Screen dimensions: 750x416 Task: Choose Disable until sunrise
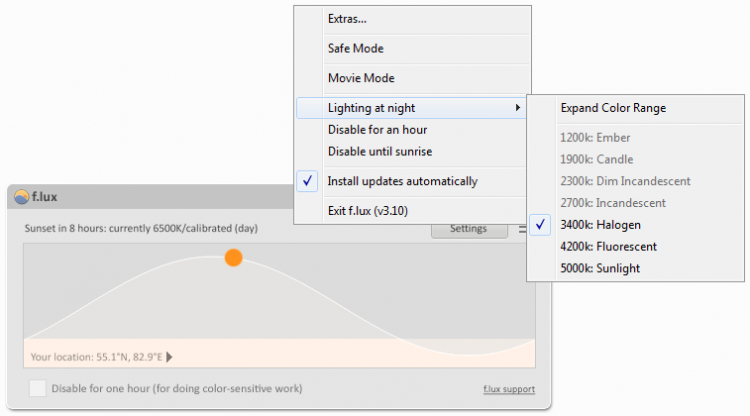[379, 152]
